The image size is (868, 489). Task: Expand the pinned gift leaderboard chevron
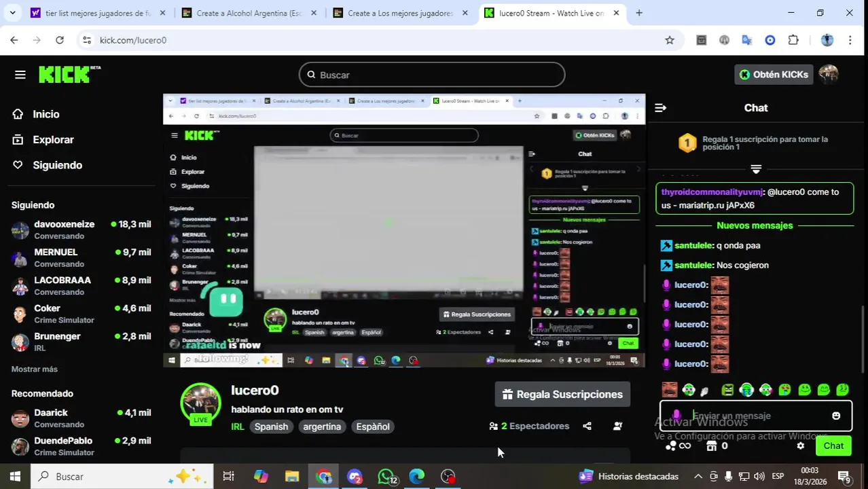tap(756, 168)
